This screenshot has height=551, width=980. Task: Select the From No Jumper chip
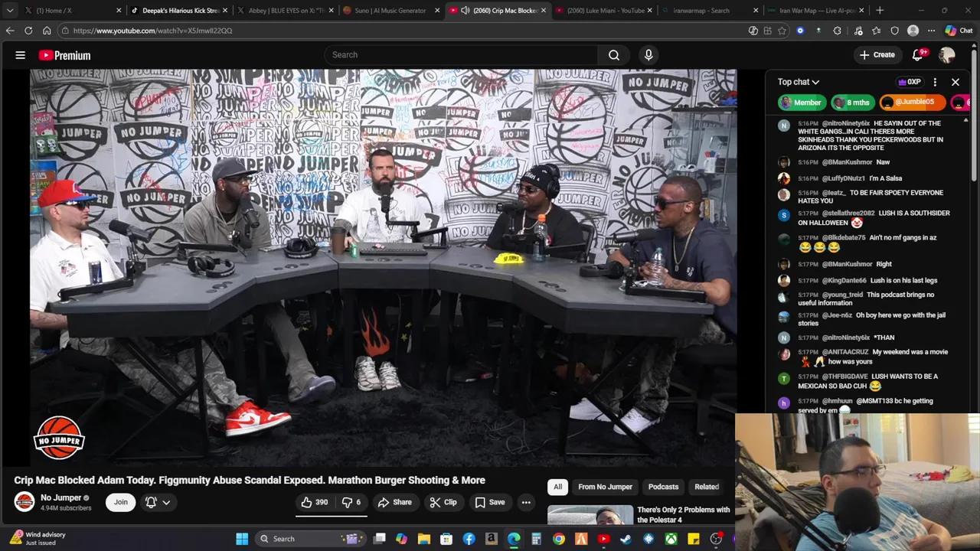click(x=605, y=487)
